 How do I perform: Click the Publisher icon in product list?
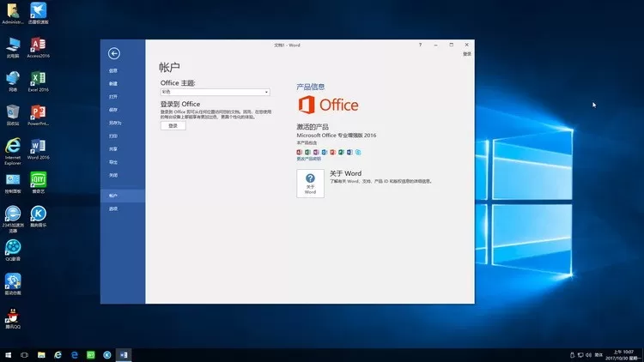coord(341,153)
